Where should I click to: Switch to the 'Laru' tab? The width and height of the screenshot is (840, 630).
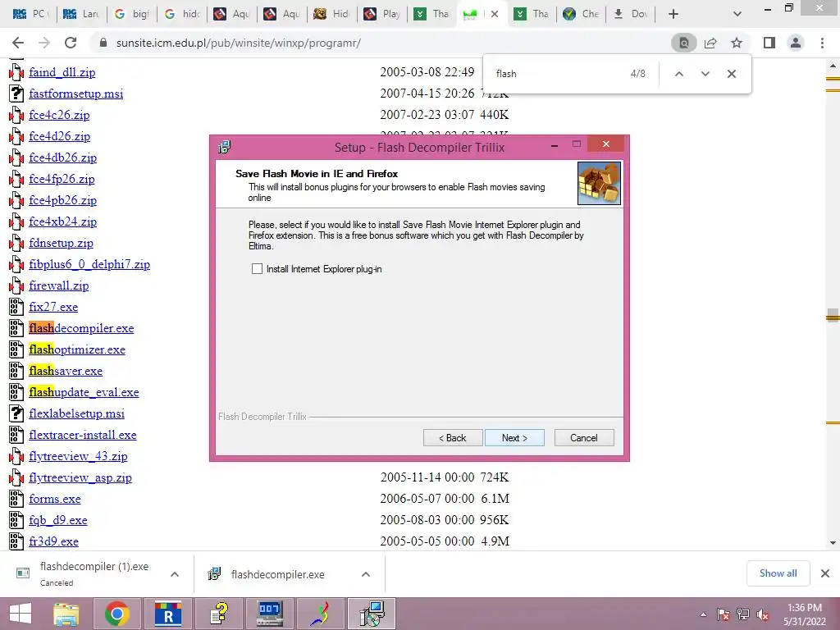click(x=81, y=14)
